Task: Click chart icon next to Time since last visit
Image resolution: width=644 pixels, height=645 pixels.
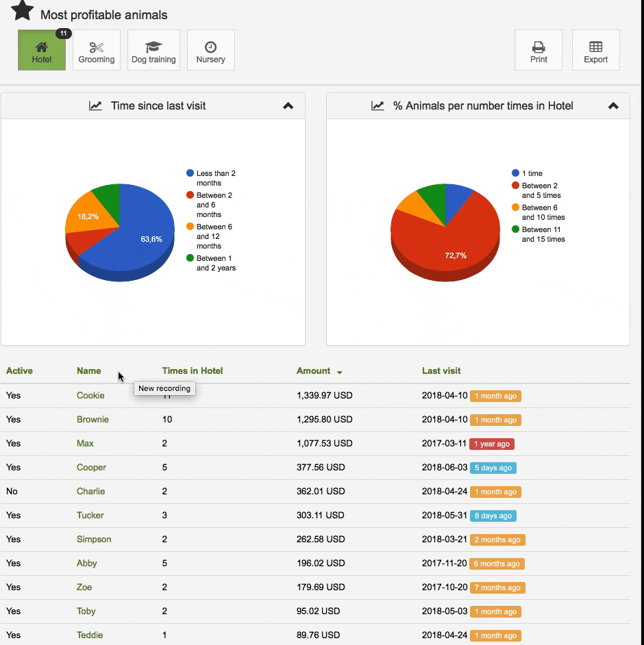Action: (x=95, y=105)
